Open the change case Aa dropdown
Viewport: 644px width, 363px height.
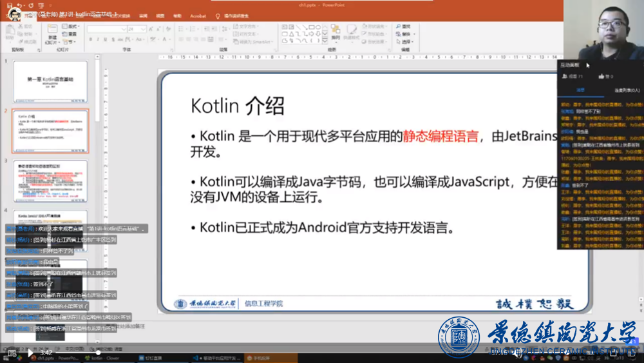[140, 39]
